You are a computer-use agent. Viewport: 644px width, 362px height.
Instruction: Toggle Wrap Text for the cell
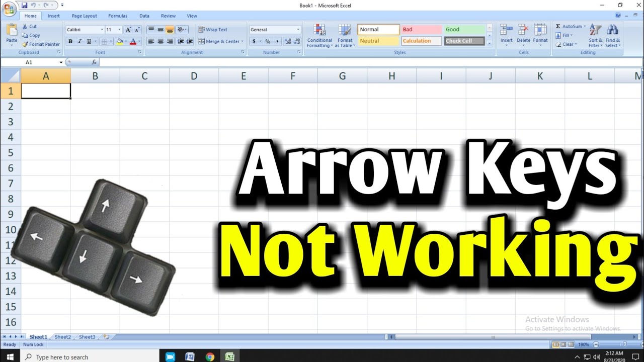click(213, 30)
